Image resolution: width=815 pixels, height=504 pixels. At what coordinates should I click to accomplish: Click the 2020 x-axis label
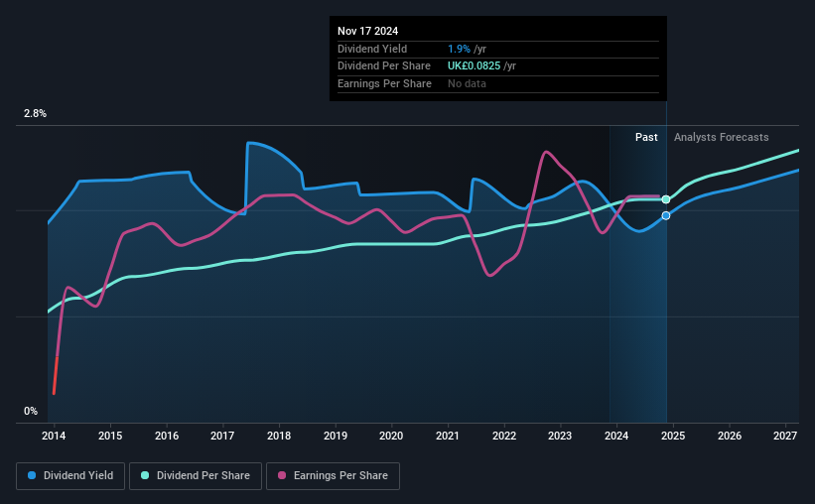(x=391, y=436)
